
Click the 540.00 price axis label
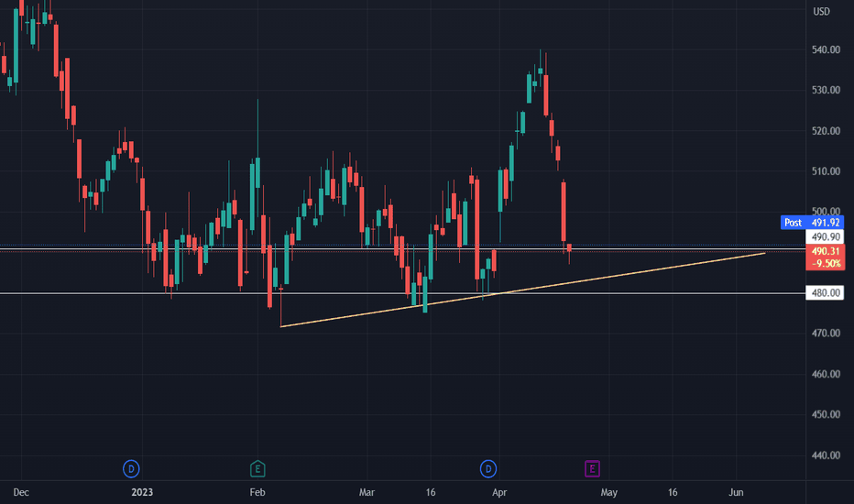pos(826,49)
